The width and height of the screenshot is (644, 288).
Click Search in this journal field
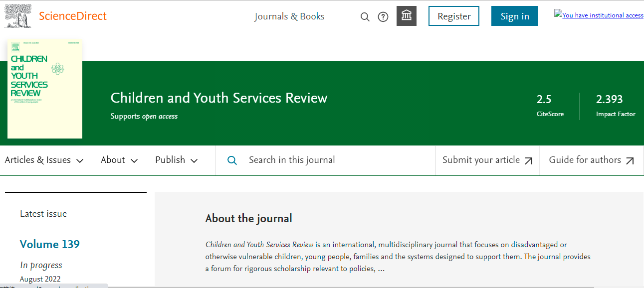[334, 160]
